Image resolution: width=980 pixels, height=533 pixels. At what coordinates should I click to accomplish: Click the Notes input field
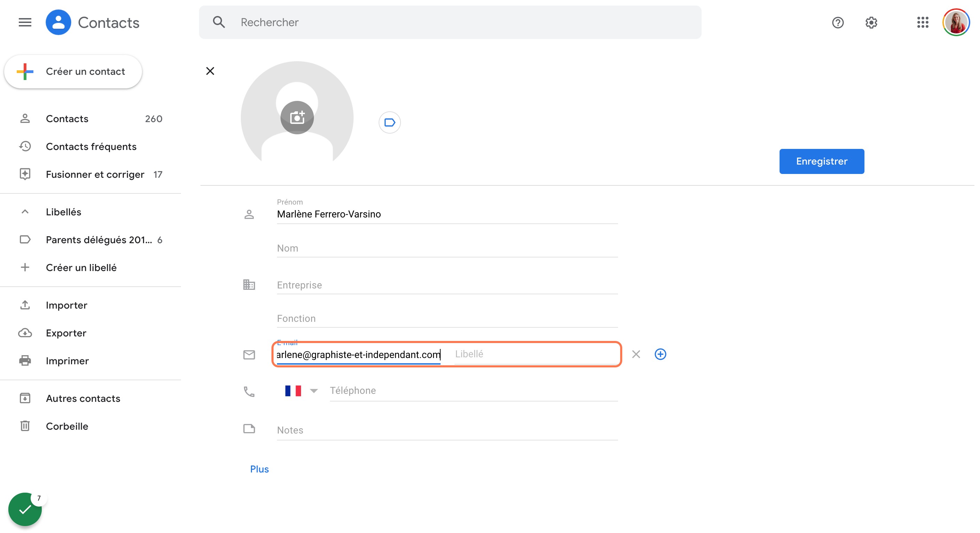[448, 430]
